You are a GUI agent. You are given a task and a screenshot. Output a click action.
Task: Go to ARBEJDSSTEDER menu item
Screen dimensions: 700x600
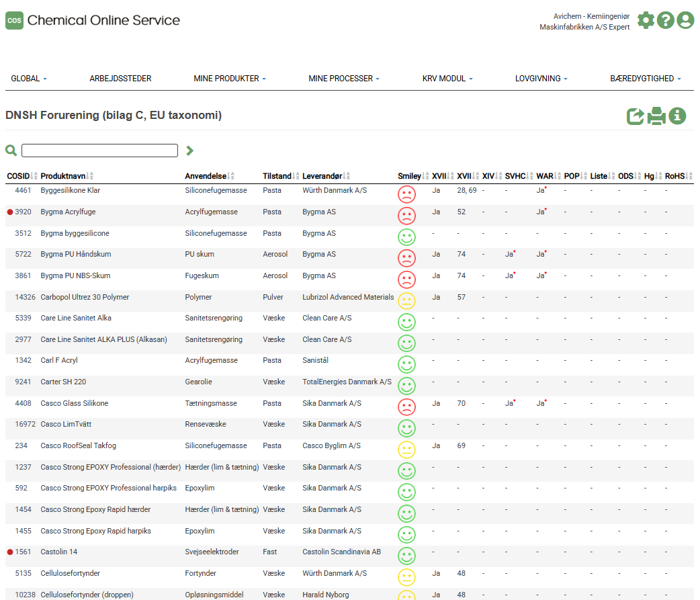[120, 79]
